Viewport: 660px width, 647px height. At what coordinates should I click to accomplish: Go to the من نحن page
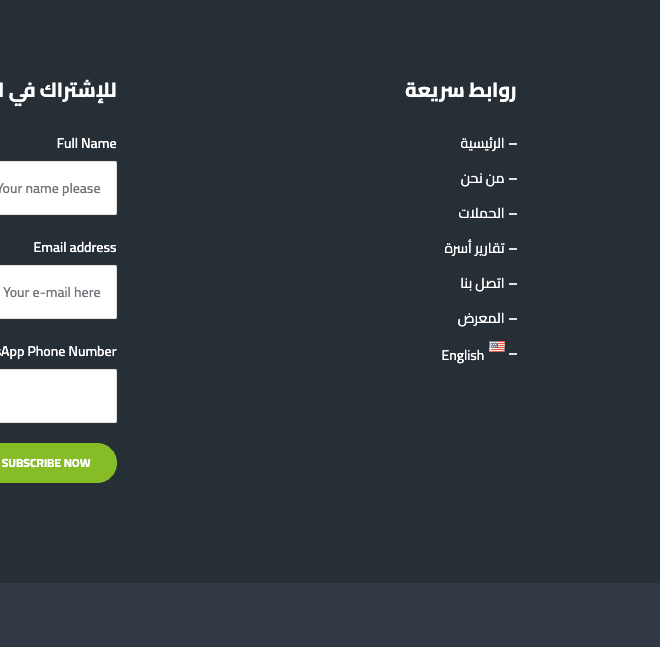[x=482, y=179]
